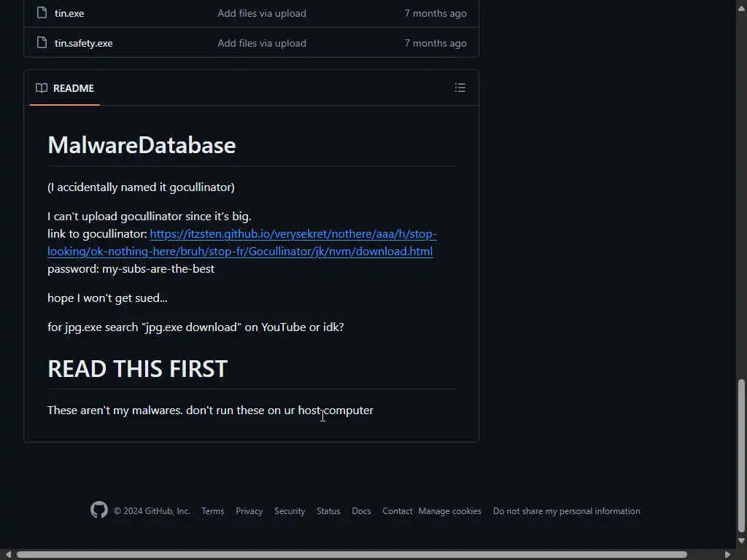Click the vertical scrollbar thumb
Viewport: 747px width, 560px height.
coord(741,455)
